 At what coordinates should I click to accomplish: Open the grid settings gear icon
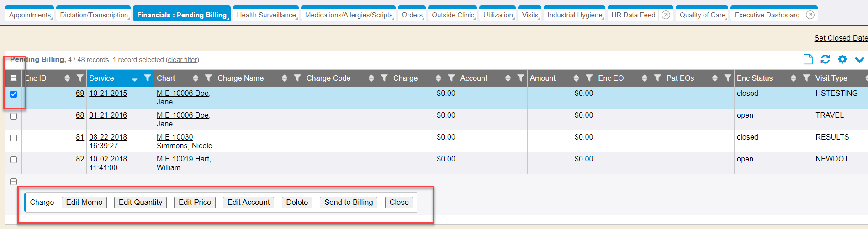842,59
